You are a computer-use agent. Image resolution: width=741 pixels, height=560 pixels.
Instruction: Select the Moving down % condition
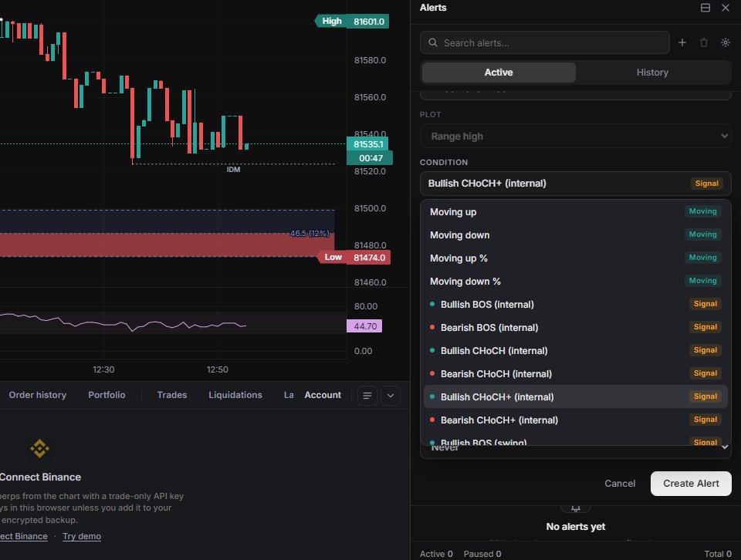point(576,282)
